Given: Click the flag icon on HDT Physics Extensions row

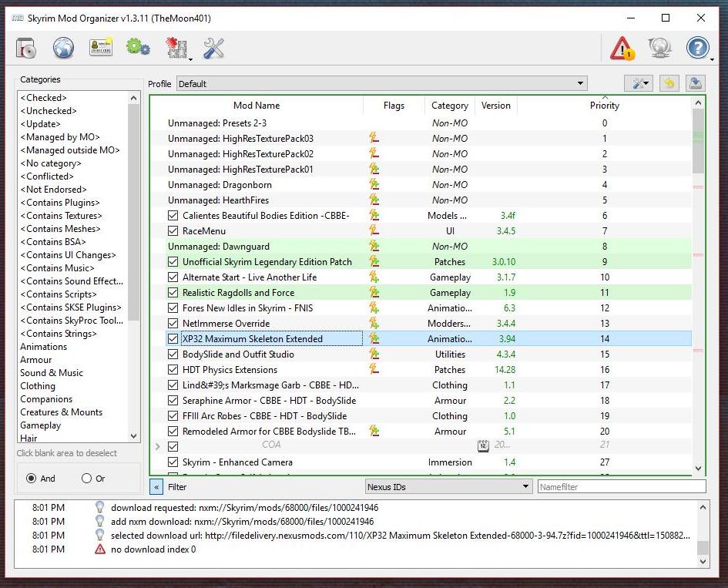Looking at the screenshot, I should coord(374,369).
